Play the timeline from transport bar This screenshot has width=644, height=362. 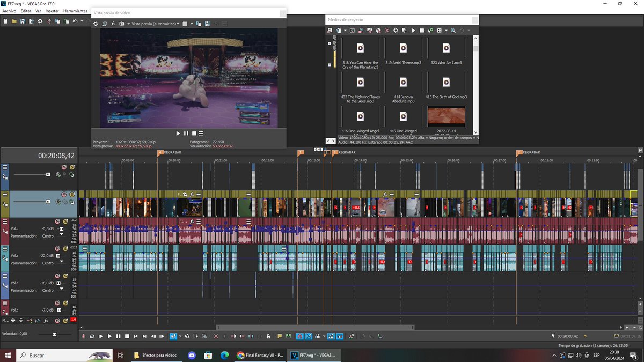(x=109, y=336)
